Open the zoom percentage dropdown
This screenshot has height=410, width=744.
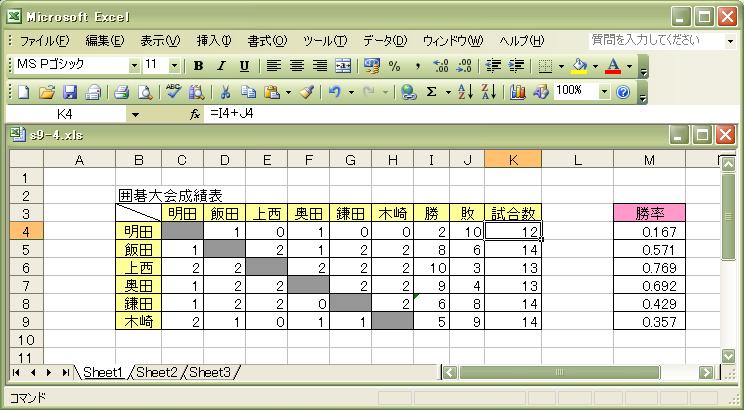tap(604, 92)
